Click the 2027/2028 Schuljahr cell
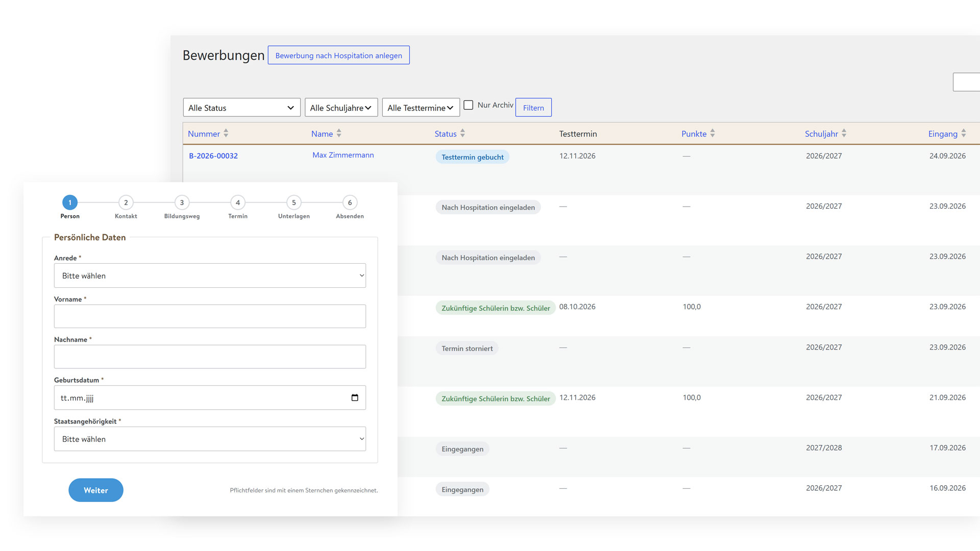This screenshot has height=551, width=980. (x=824, y=448)
